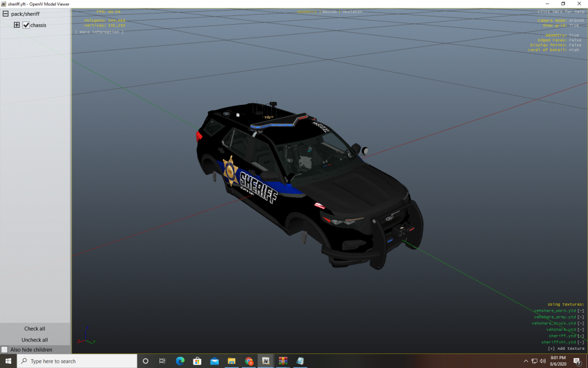Open Cortana from the taskbar
The image size is (588, 368).
[145, 362]
